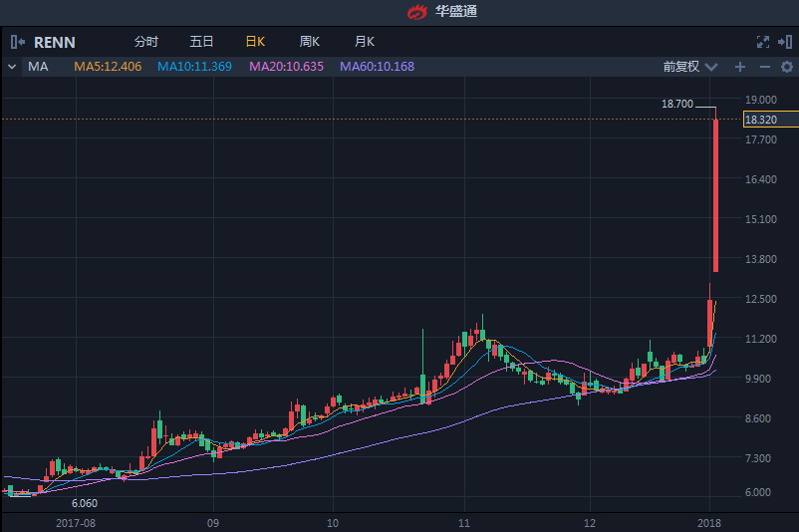Image resolution: width=799 pixels, height=532 pixels.
Task: Toggle the MA20 moving average line
Action: point(287,67)
